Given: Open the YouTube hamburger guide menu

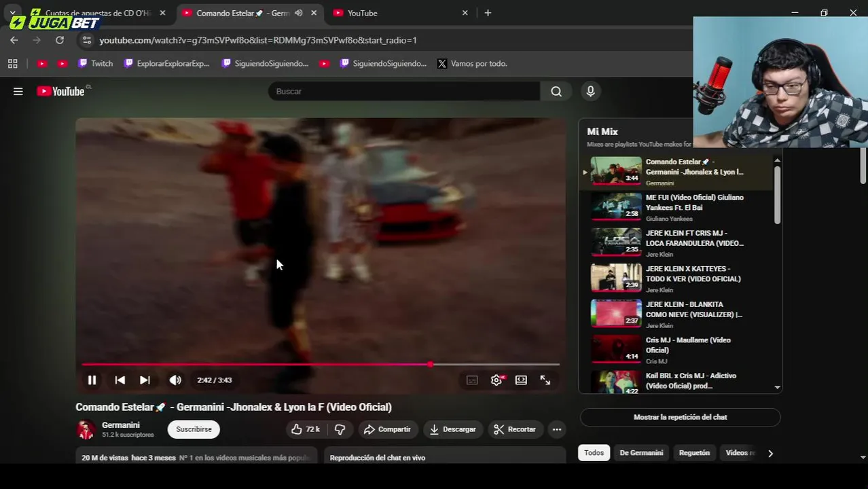Looking at the screenshot, I should coord(18,91).
